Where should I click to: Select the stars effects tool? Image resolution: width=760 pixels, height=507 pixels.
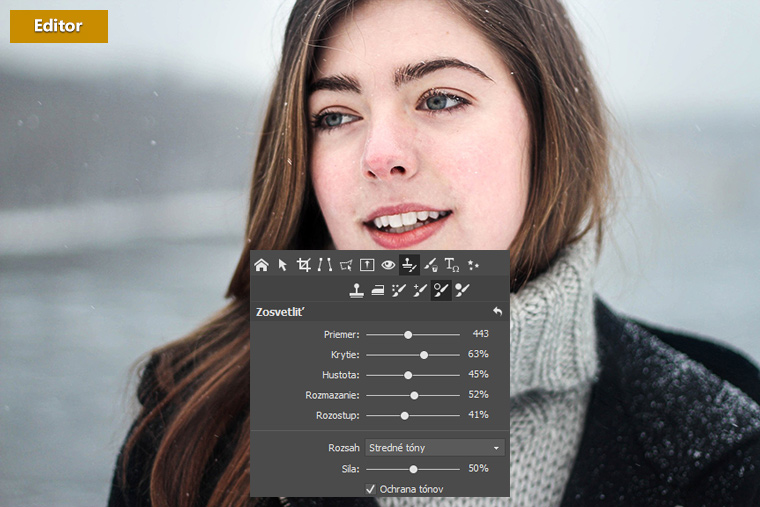click(473, 265)
